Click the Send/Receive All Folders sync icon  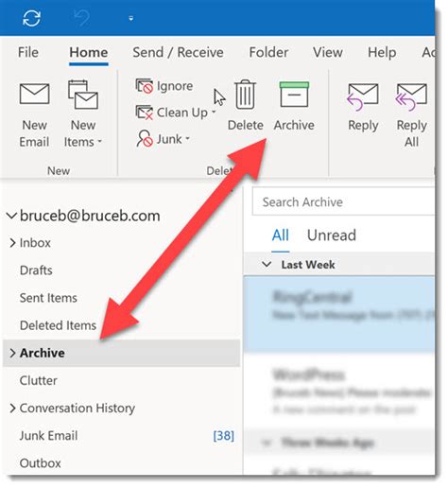pyautogui.click(x=32, y=18)
